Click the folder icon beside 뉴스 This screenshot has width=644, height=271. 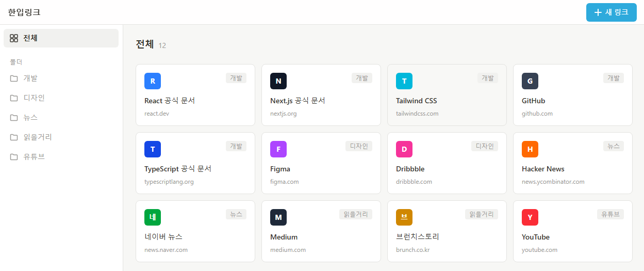coord(14,118)
